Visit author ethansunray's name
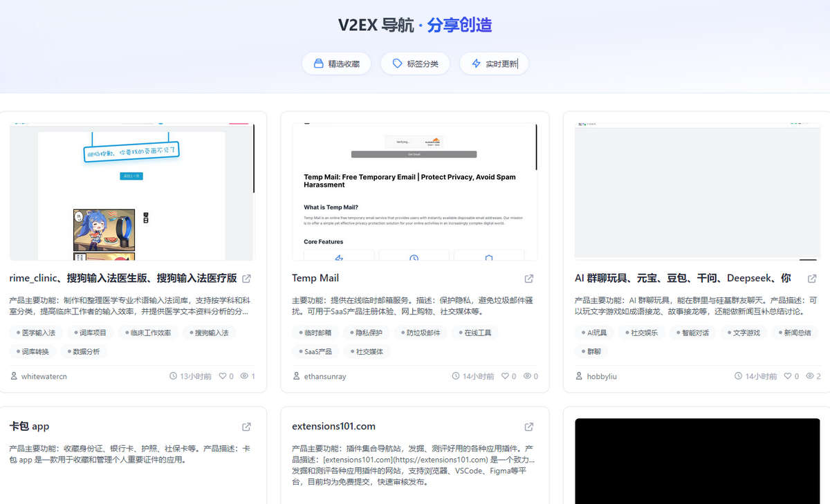The height and width of the screenshot is (504, 830). coord(325,377)
